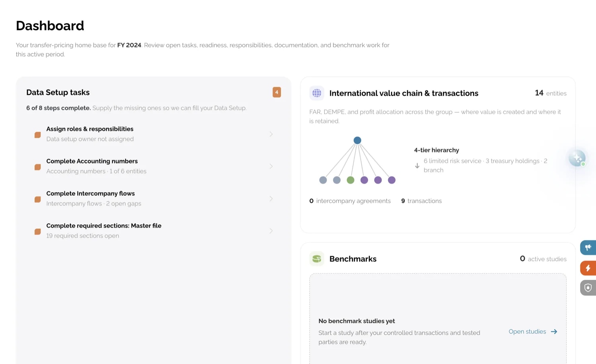596x364 pixels.
Task: Select the blue parent node in hierarchy chart
Action: point(357,140)
